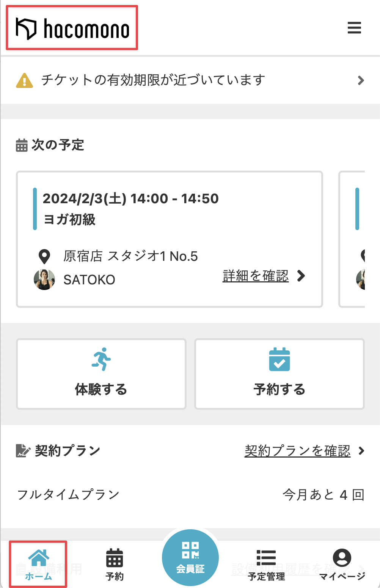This screenshot has height=588, width=380.
Task: Click the contract pen icon beside 契約プラン
Action: [x=23, y=451]
